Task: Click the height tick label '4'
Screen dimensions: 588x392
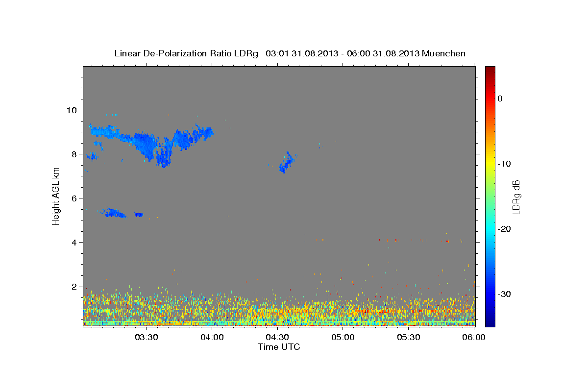Action: 75,242
